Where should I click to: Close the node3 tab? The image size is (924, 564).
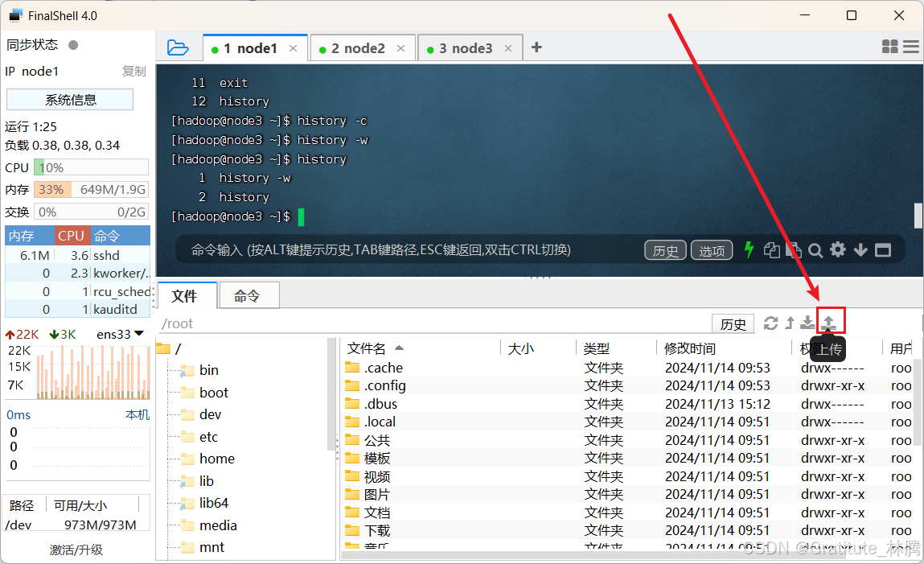(508, 48)
